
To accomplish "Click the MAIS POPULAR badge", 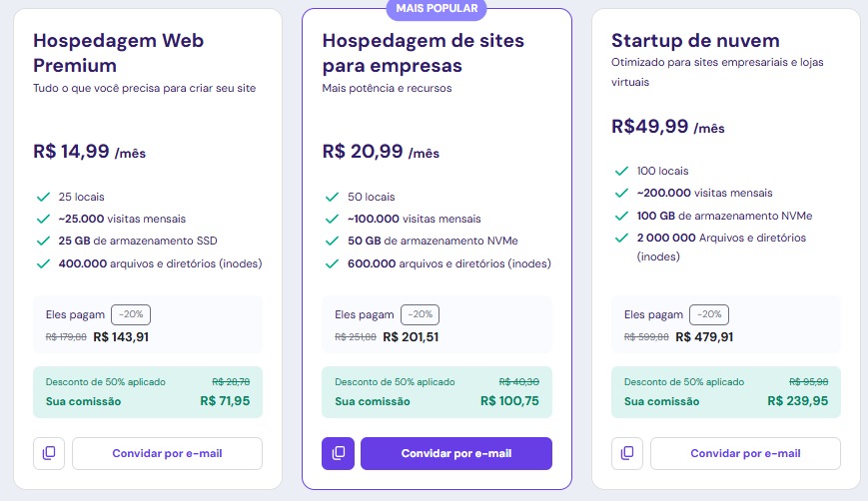I will (x=436, y=10).
